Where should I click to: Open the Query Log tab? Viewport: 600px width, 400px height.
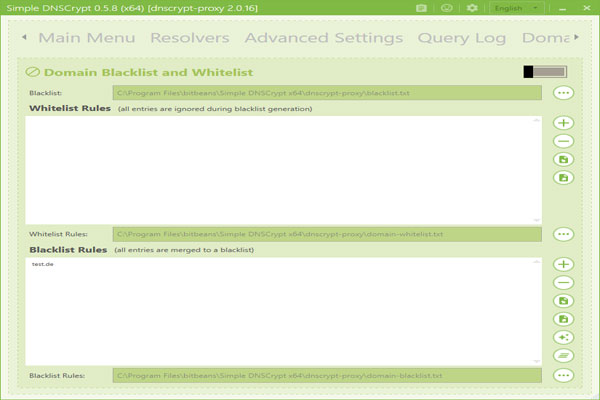[x=460, y=38]
